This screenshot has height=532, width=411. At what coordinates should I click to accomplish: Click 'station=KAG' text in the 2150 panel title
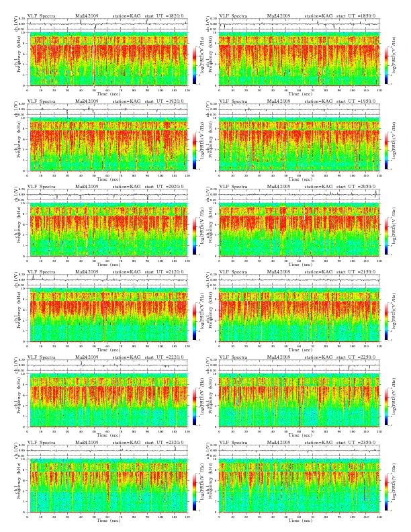click(318, 272)
